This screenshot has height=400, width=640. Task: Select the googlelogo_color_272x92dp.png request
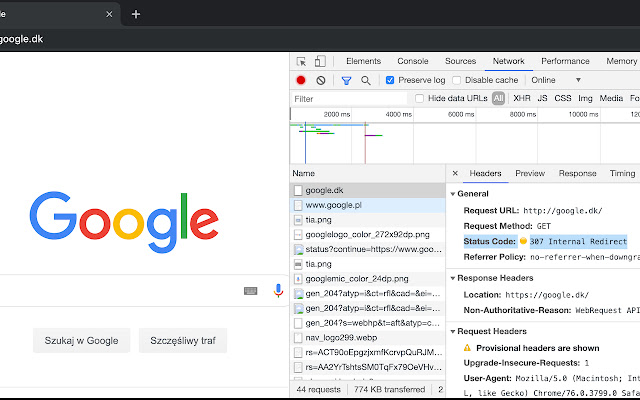[x=368, y=235]
